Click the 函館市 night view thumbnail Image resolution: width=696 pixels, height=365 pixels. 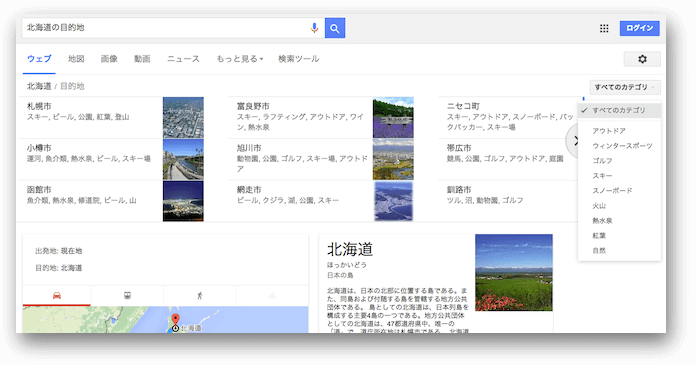pyautogui.click(x=183, y=201)
